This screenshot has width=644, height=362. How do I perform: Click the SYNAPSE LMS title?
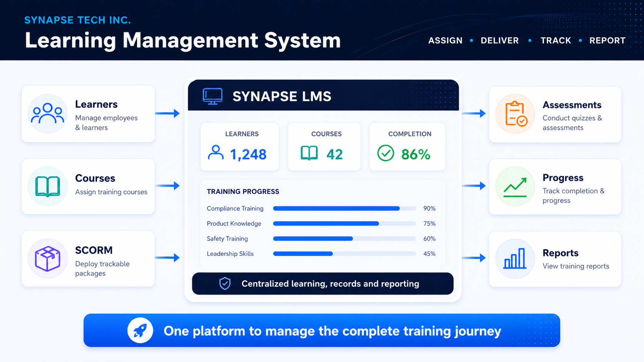pyautogui.click(x=282, y=96)
